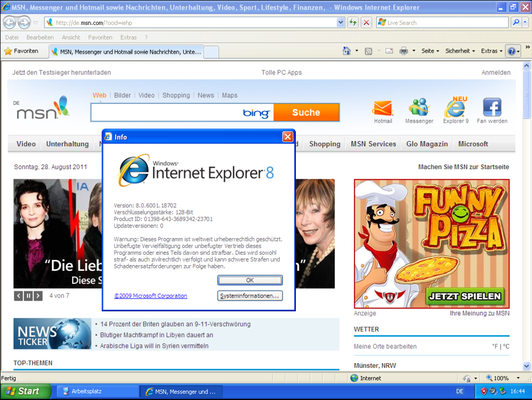Go to next slide in slideshow
Image resolution: width=532 pixels, height=400 pixels.
click(38, 296)
